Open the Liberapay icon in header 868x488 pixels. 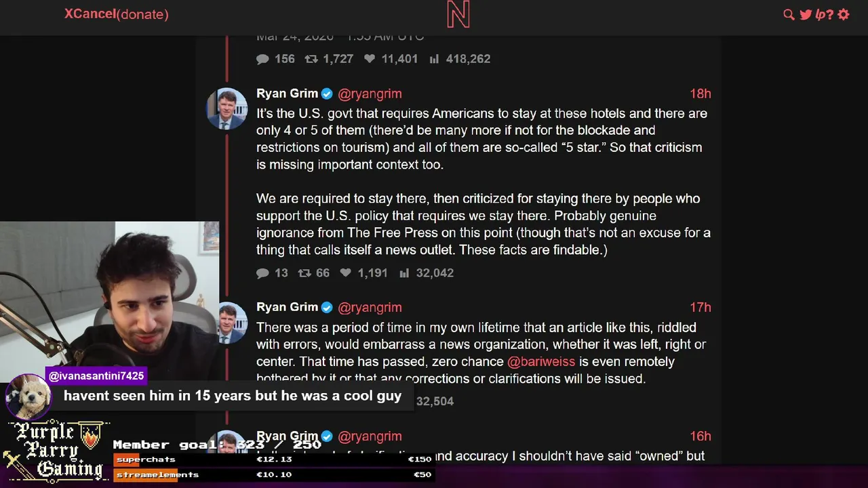pyautogui.click(x=825, y=14)
